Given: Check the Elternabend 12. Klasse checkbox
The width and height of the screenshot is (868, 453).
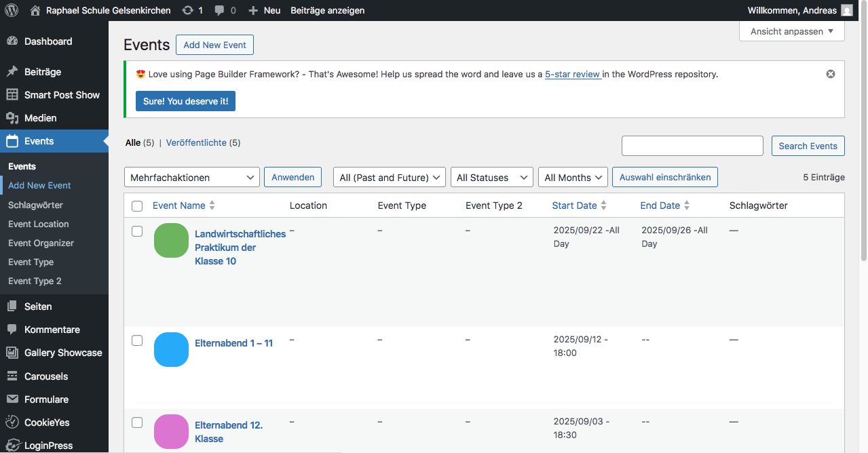Looking at the screenshot, I should coord(137,422).
